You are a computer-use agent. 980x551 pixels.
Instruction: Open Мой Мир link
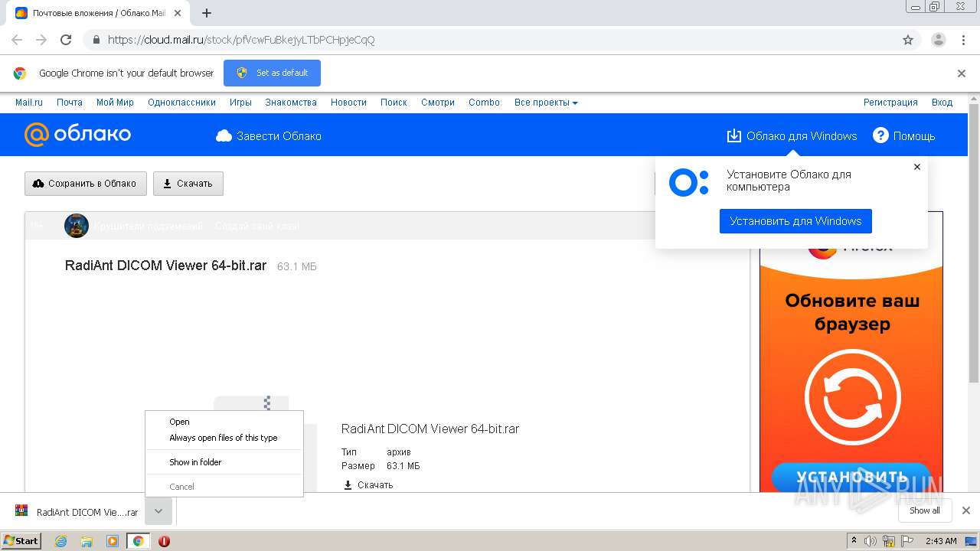[115, 103]
